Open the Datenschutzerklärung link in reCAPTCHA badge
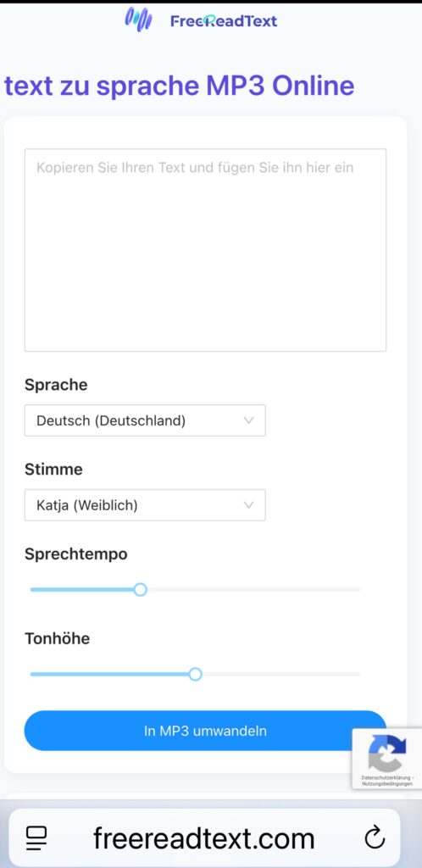The width and height of the screenshot is (422, 868). click(386, 777)
